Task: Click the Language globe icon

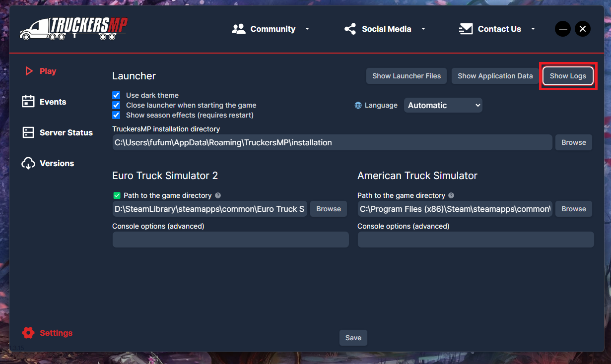Action: coord(358,105)
